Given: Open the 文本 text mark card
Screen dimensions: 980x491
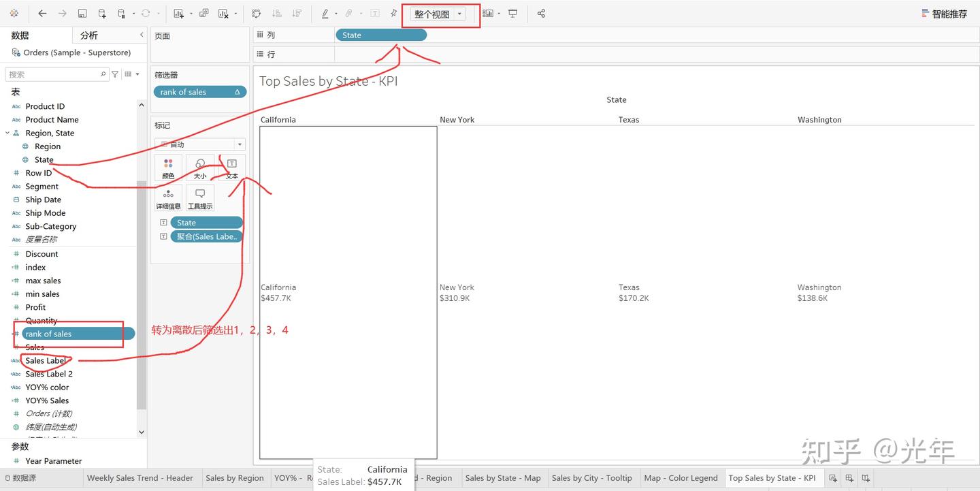Looking at the screenshot, I should coord(231,168).
